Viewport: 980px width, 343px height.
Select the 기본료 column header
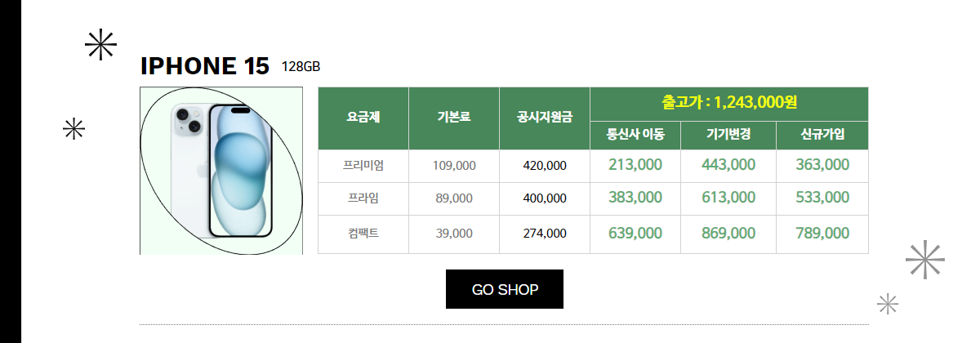pos(454,118)
